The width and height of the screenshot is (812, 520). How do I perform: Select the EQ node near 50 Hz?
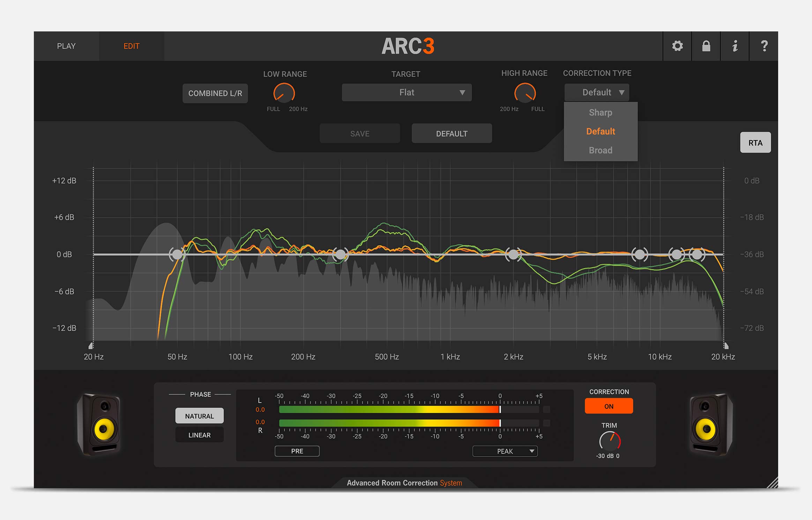tap(177, 255)
